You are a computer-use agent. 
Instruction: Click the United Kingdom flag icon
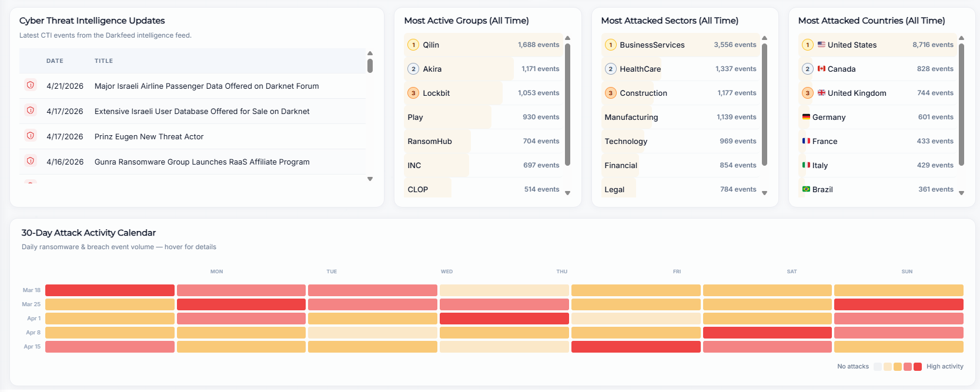click(x=821, y=92)
